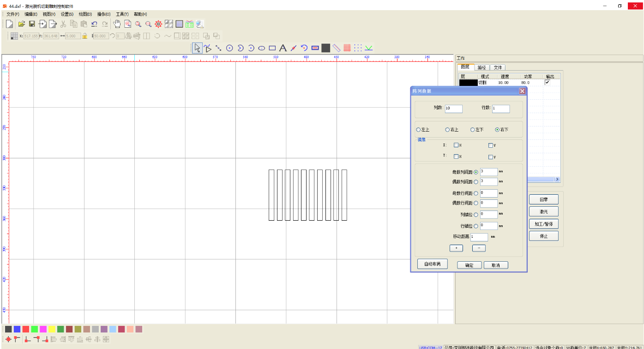Open the 文件(F) menu
644x349 pixels.
(12, 14)
